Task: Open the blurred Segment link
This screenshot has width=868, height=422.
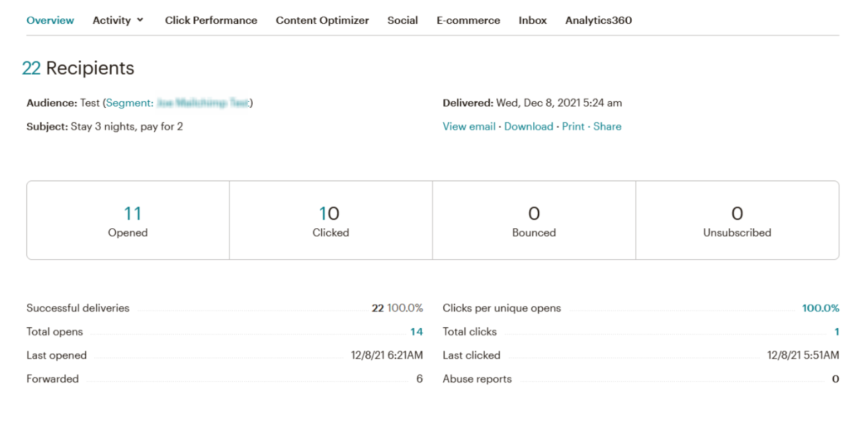Action: pyautogui.click(x=178, y=103)
